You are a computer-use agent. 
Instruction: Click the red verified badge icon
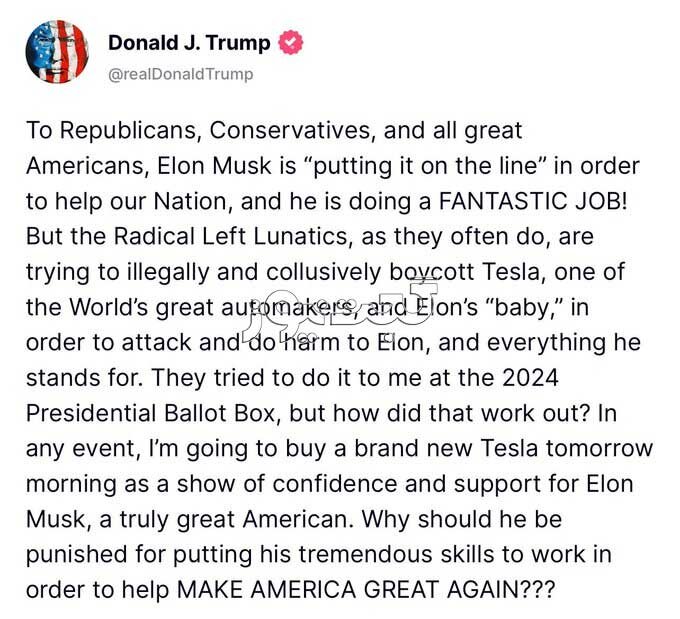(x=291, y=43)
